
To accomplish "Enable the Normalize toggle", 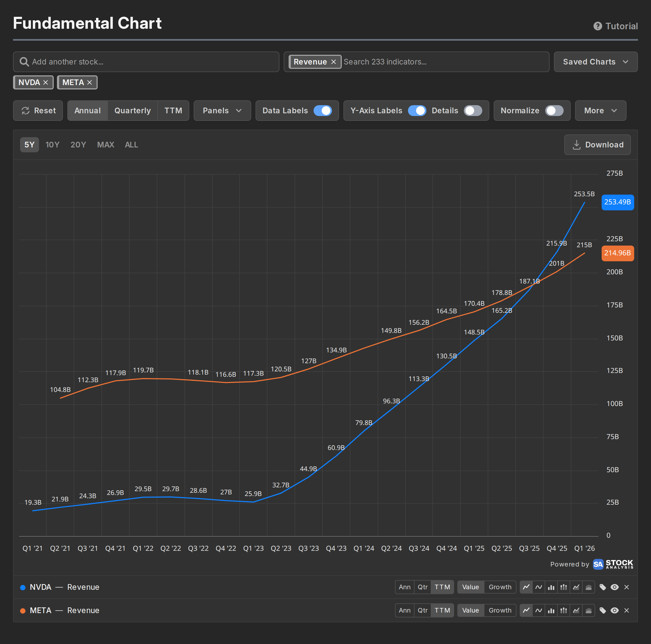I will 554,111.
